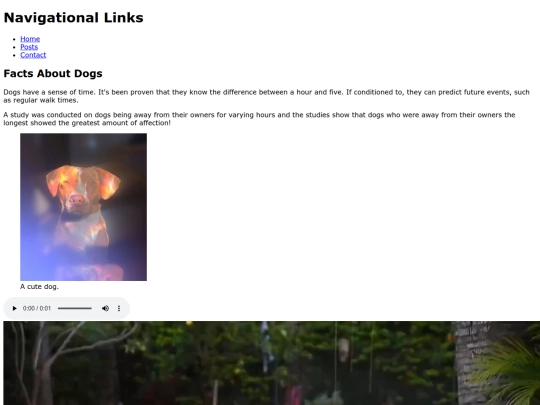Click the paragraph about dogs' sense of time
The width and height of the screenshot is (540, 405).
click(266, 96)
